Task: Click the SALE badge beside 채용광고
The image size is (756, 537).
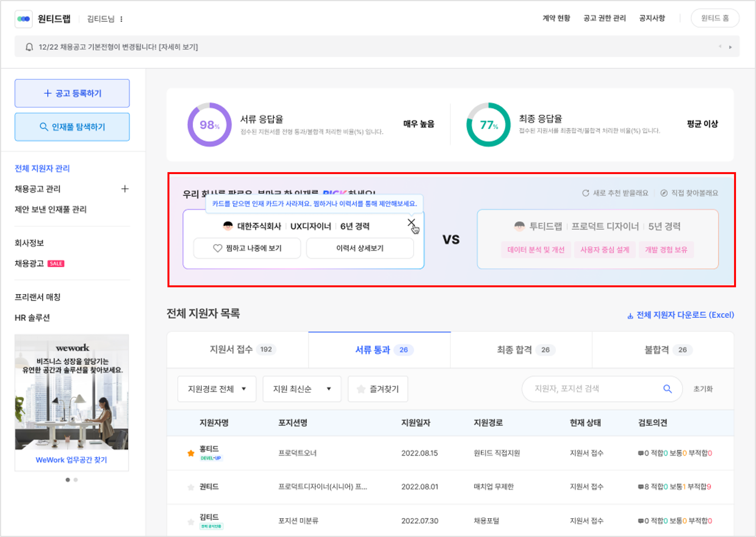Action: pos(56,263)
